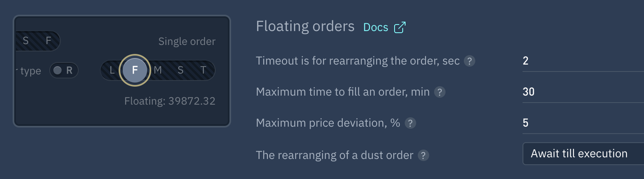Viewport: 644px width, 179px height.
Task: Select the highlighted F floating order option
Action: (x=135, y=70)
